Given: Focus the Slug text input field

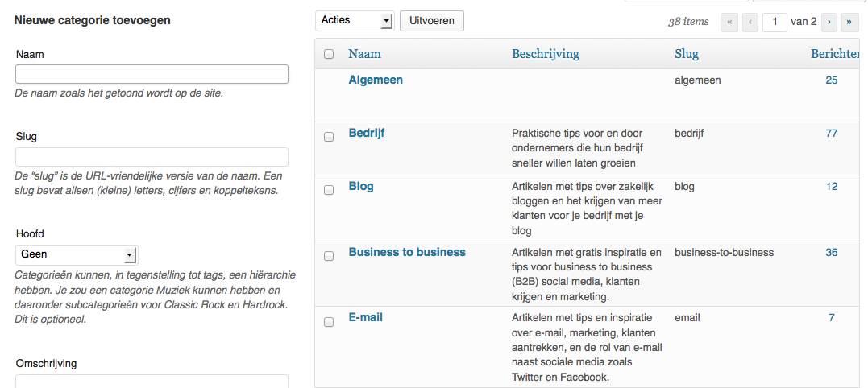Looking at the screenshot, I should point(152,157).
